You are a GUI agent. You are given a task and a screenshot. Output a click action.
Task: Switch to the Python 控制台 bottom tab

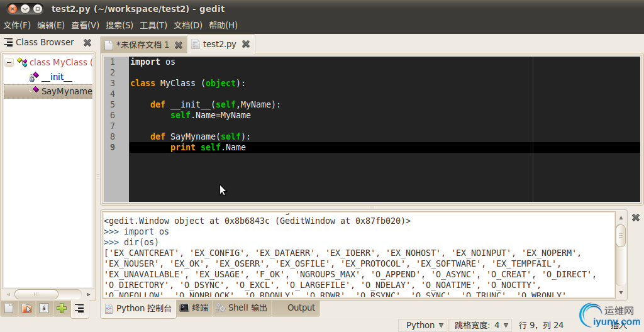point(138,308)
